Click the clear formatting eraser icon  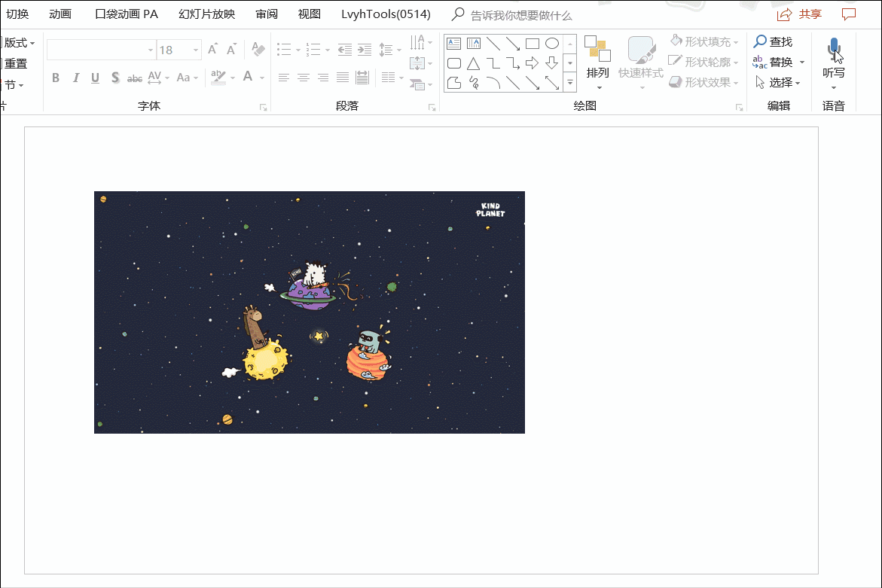258,50
